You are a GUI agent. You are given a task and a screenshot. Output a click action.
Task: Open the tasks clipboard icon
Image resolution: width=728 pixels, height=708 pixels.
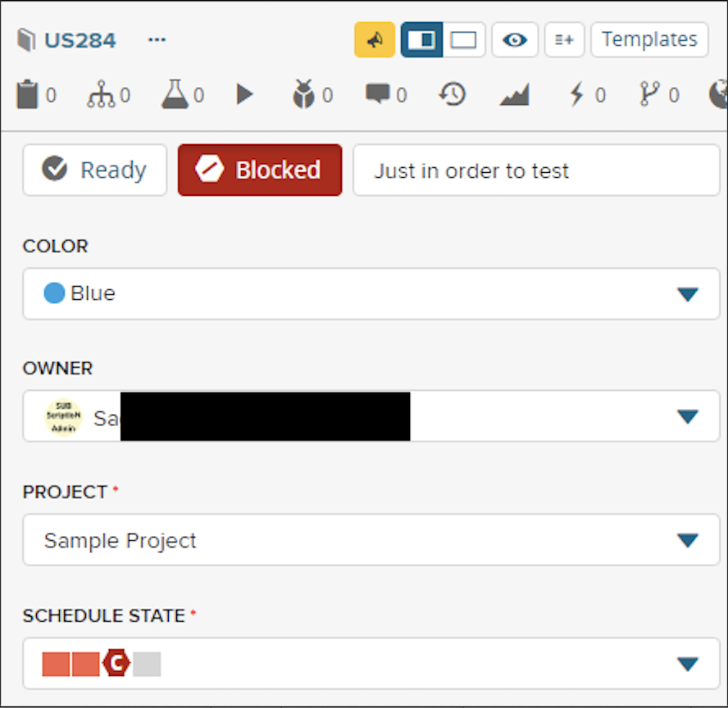(x=28, y=95)
